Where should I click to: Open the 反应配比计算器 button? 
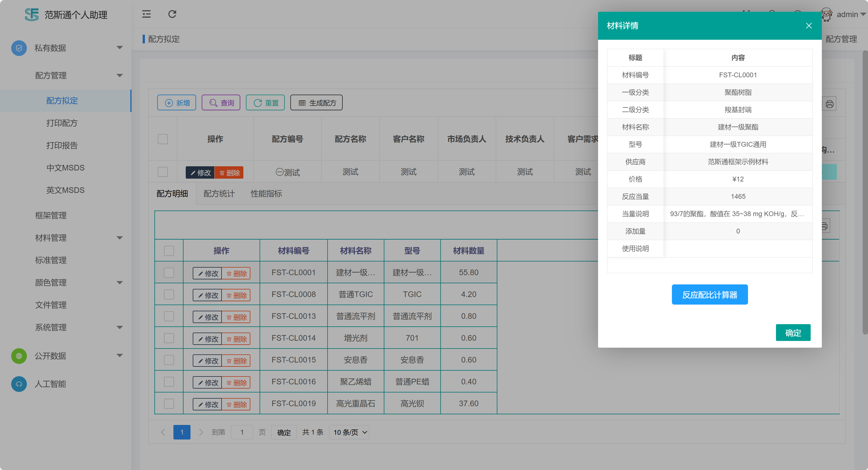[x=710, y=295]
